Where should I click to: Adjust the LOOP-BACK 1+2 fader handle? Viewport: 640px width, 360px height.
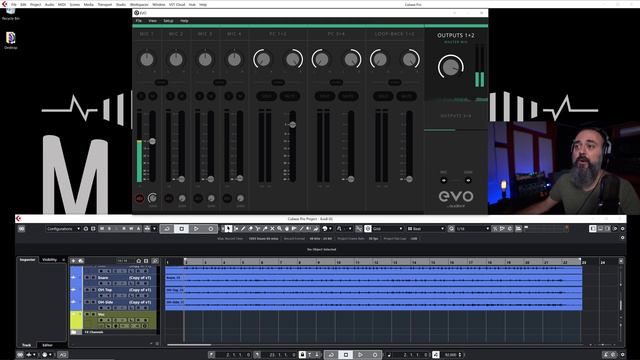pyautogui.click(x=409, y=179)
